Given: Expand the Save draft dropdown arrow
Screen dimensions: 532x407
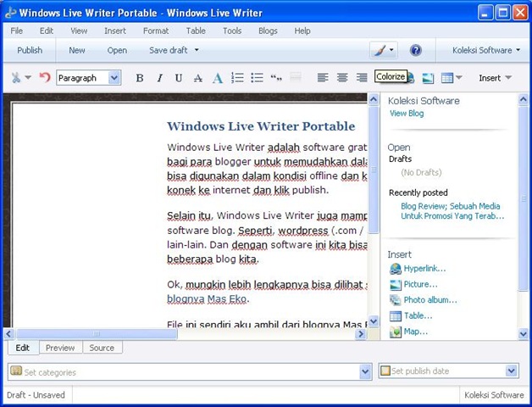Looking at the screenshot, I should pos(197,50).
